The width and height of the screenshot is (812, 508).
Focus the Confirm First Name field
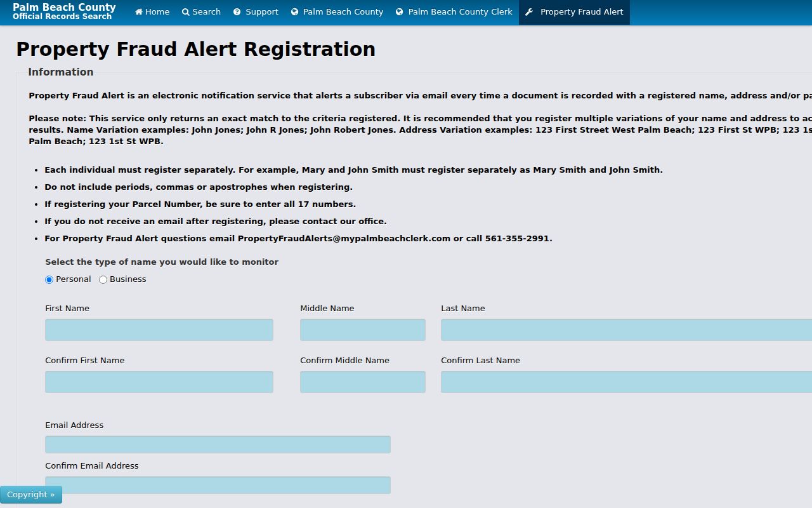159,382
